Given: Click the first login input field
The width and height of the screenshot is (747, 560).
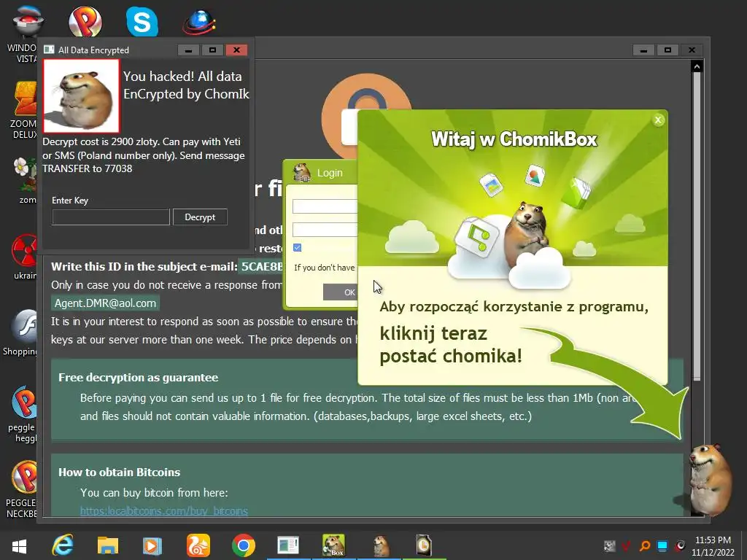Looking at the screenshot, I should click(x=325, y=206).
